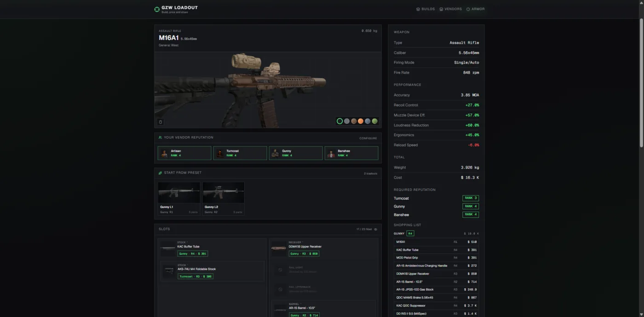This screenshot has height=317, width=644.
Task: Select KAC Buffer Tube in shopping list
Action: tap(436, 250)
